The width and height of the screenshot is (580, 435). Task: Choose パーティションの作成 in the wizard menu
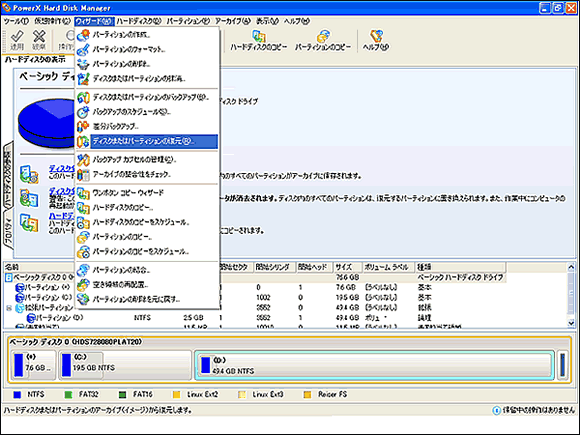[147, 35]
